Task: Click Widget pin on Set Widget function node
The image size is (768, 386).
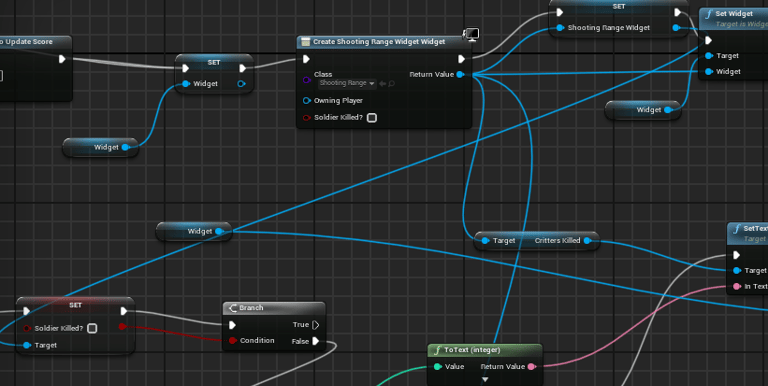Action: pyautogui.click(x=709, y=72)
